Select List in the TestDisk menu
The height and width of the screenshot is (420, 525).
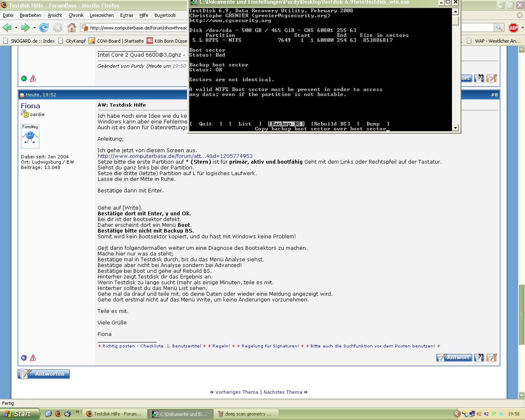click(245, 124)
